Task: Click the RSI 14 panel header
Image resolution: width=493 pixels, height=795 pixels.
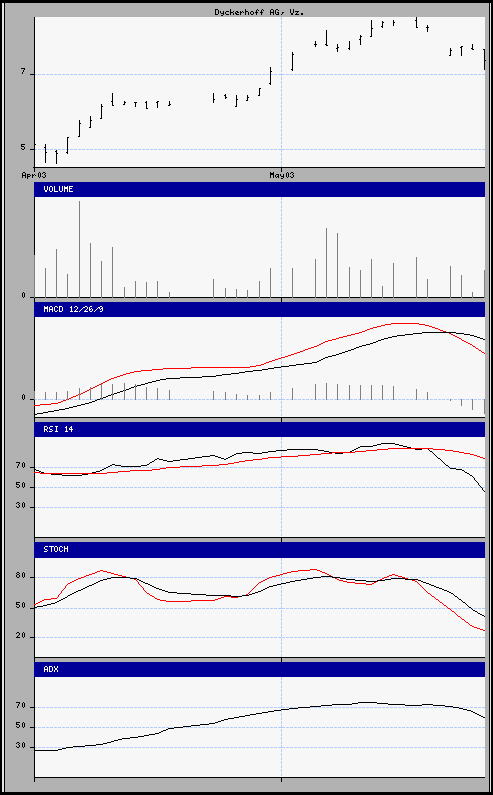Action: [260, 429]
